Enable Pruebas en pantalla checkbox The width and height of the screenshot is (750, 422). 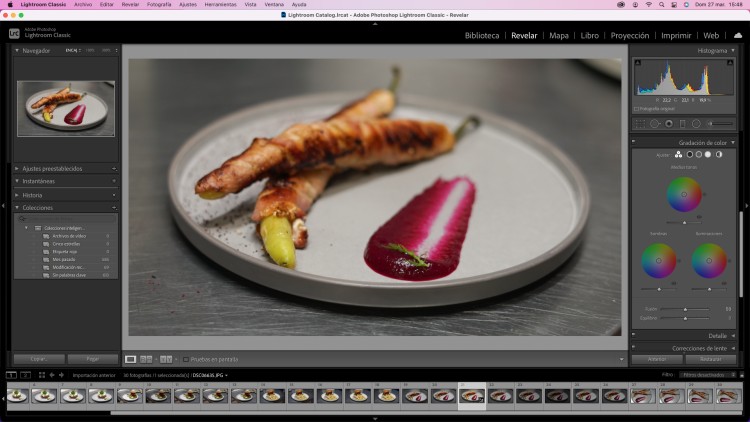186,359
